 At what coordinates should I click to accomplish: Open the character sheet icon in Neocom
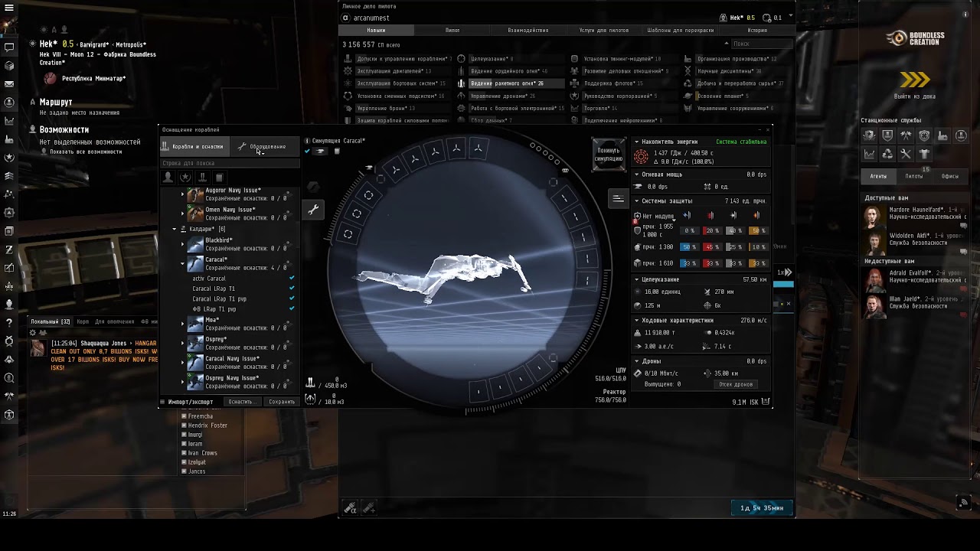(x=9, y=103)
